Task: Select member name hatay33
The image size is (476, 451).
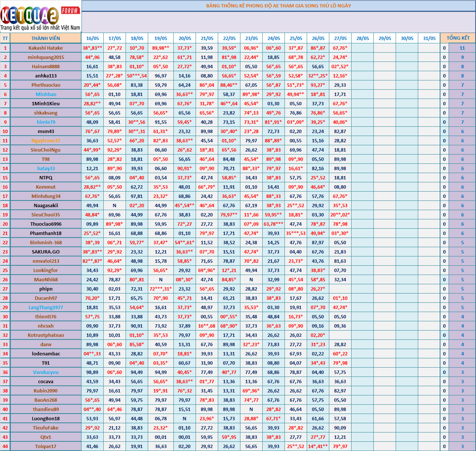Action: pyautogui.click(x=46, y=168)
